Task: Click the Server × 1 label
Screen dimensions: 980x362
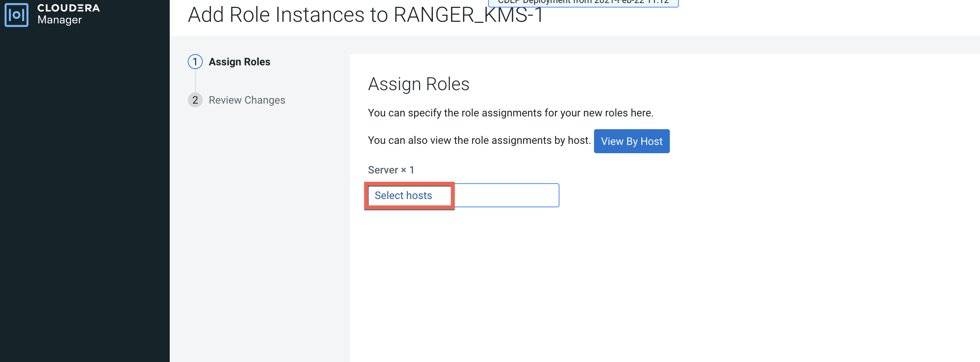Action: [x=391, y=170]
